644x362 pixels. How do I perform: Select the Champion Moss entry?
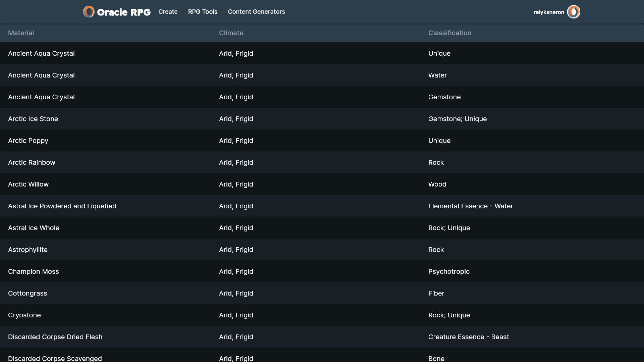33,271
